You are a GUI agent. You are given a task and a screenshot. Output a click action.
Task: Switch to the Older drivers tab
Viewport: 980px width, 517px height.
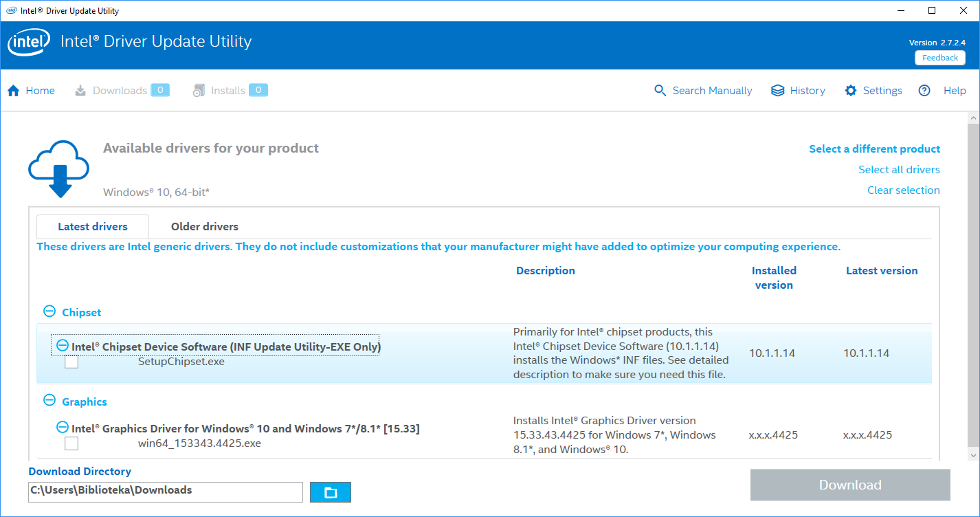(205, 227)
